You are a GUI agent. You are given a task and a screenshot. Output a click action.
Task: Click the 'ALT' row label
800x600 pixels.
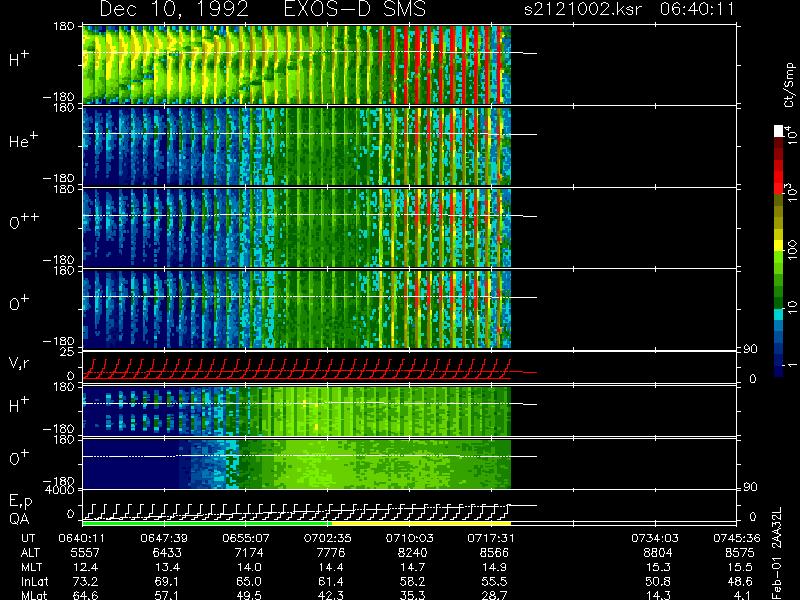point(30,553)
